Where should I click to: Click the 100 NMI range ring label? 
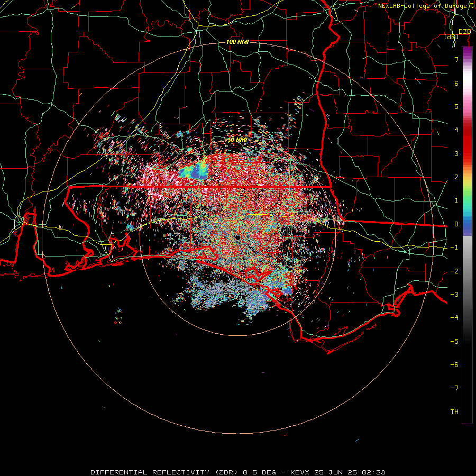(x=237, y=42)
